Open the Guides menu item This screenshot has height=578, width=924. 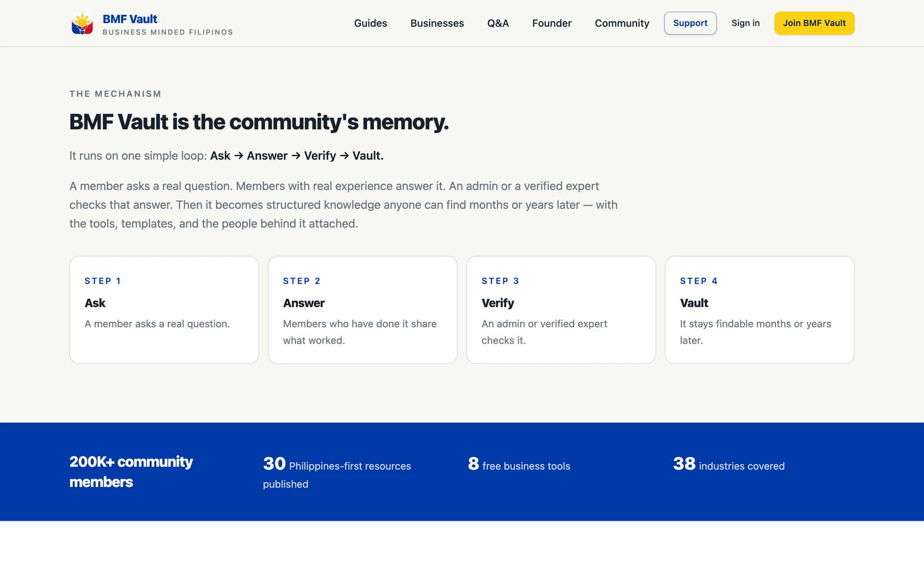tap(371, 23)
